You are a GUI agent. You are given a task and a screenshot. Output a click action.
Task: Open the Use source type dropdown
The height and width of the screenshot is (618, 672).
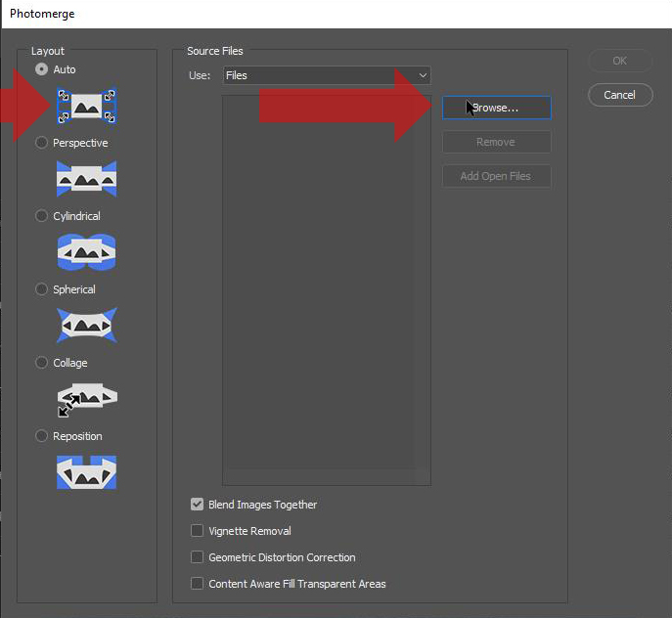[326, 75]
